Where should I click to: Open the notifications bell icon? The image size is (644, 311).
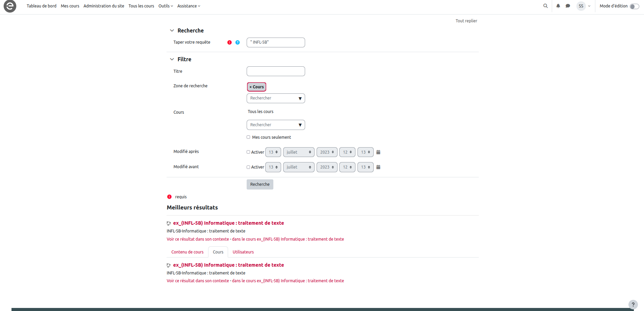point(558,6)
